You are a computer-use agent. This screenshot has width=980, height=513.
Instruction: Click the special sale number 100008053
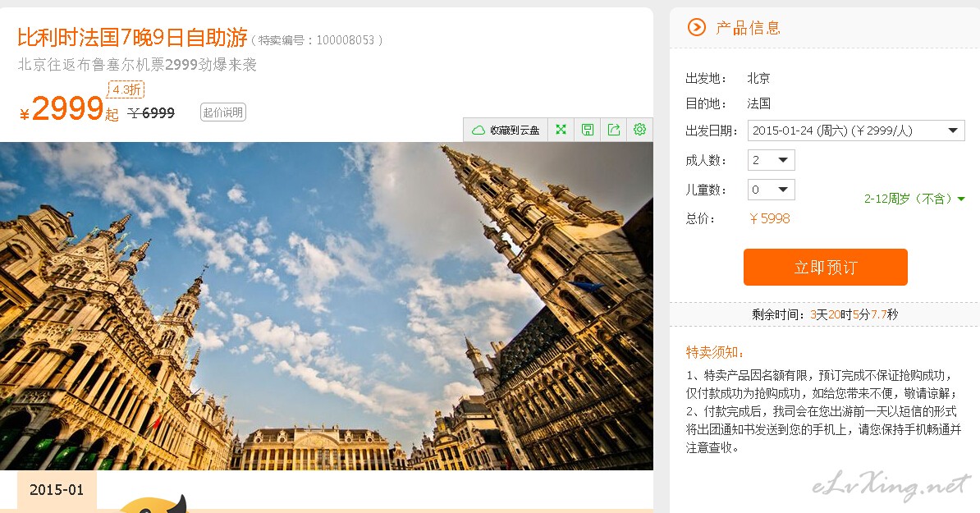point(345,40)
